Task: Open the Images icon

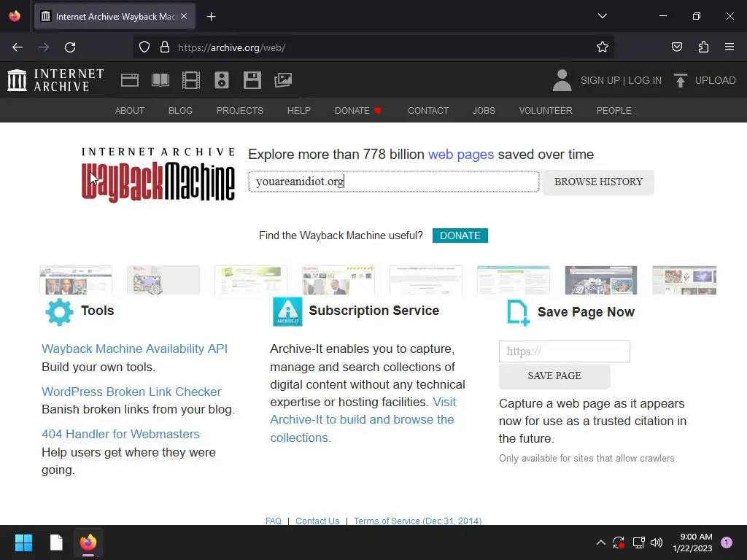Action: (283, 80)
